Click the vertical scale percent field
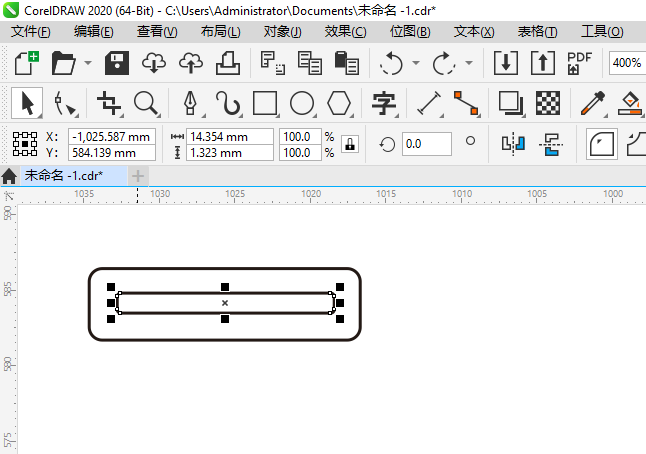 click(300, 153)
